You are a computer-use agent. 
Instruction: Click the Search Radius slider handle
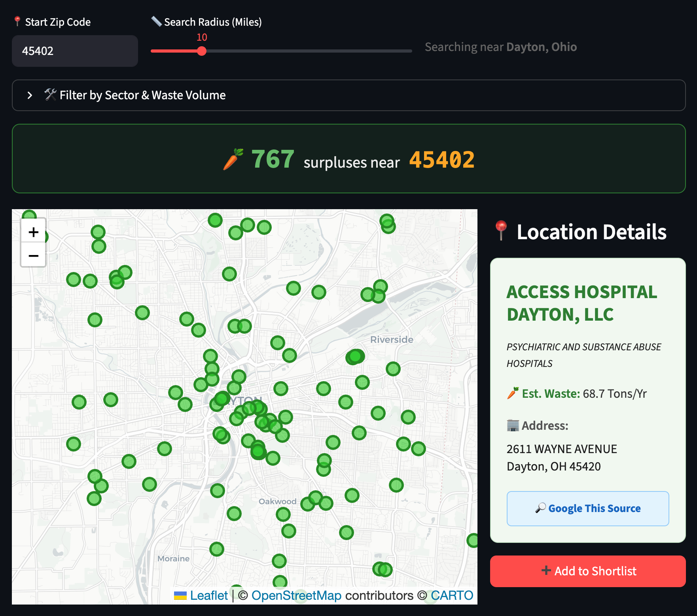point(202,51)
